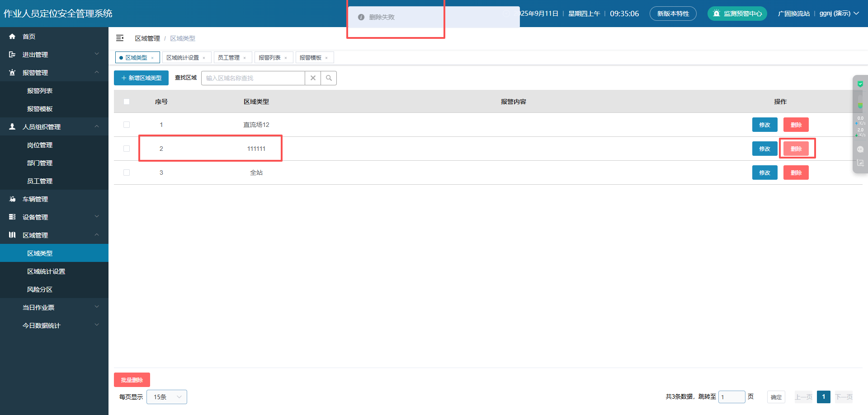Image resolution: width=868 pixels, height=415 pixels.
Task: Close the 报警列表 tab
Action: [286, 58]
